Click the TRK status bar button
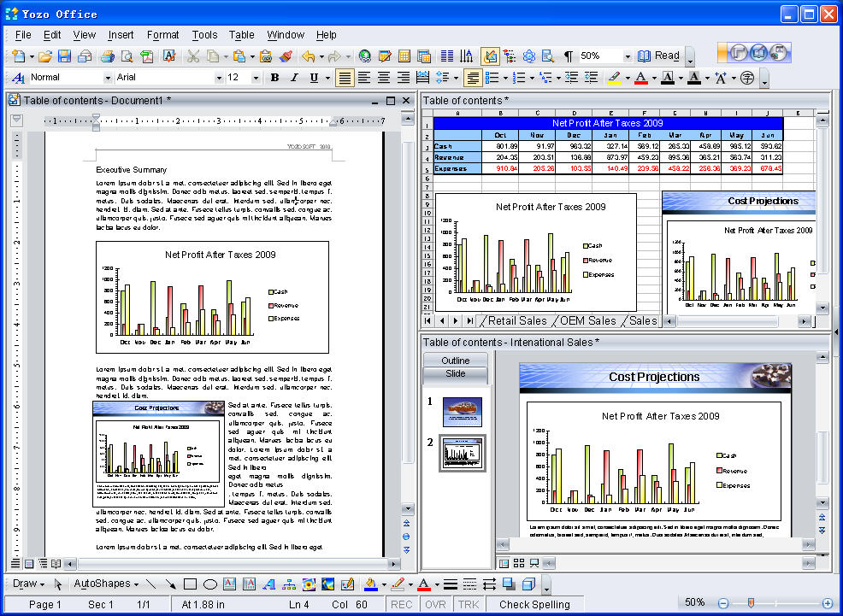Screen dimensions: 843x616 pyautogui.click(x=469, y=605)
